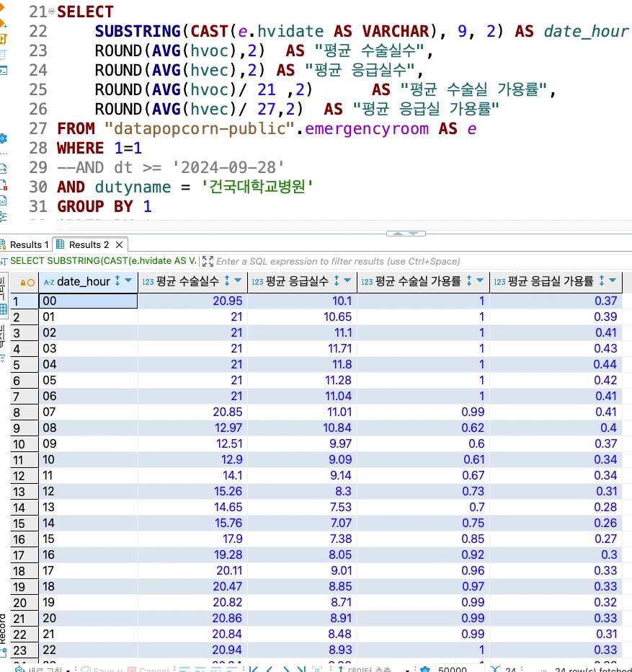
Task: Sort by the 평균 응급실 가용률 column
Action: pos(602,281)
